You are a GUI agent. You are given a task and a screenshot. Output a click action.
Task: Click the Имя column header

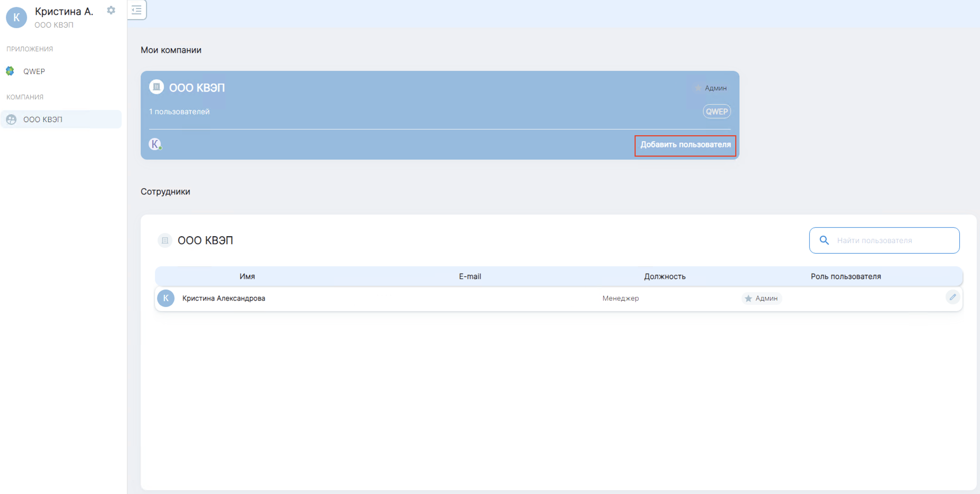[x=247, y=277]
